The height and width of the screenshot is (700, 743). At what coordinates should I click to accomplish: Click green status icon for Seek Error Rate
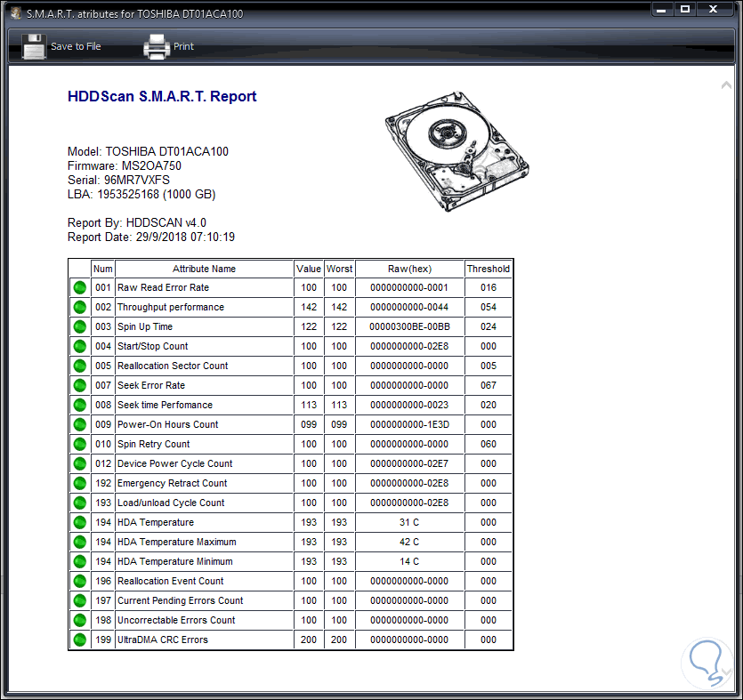[x=79, y=385]
